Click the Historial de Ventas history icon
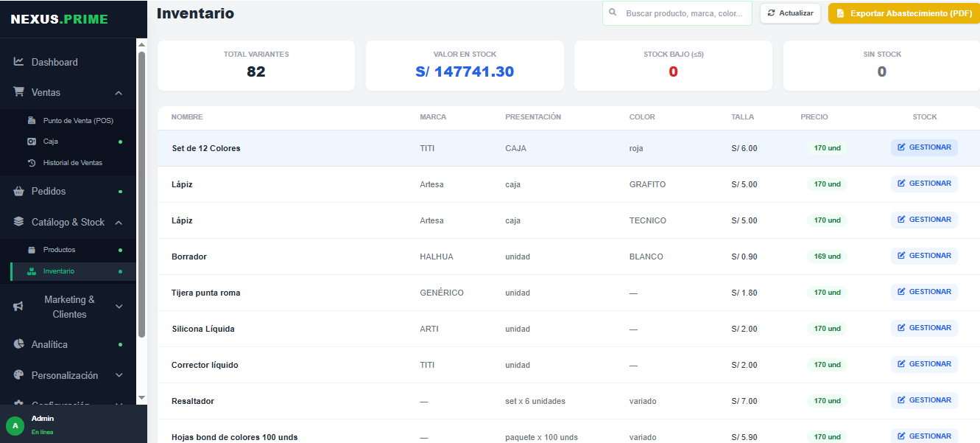 pyautogui.click(x=32, y=162)
